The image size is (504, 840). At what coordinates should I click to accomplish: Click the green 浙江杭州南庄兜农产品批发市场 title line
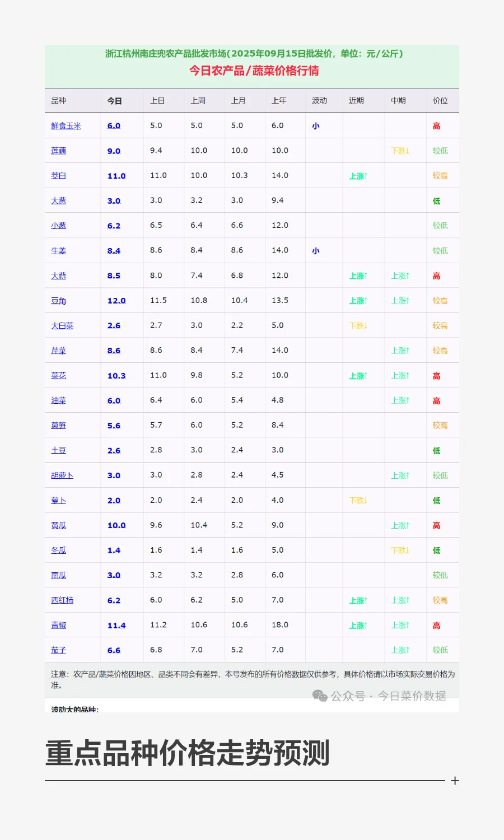pos(254,54)
